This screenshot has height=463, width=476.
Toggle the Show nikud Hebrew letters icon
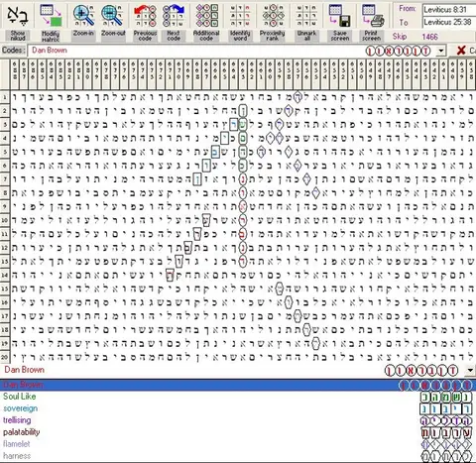click(18, 16)
